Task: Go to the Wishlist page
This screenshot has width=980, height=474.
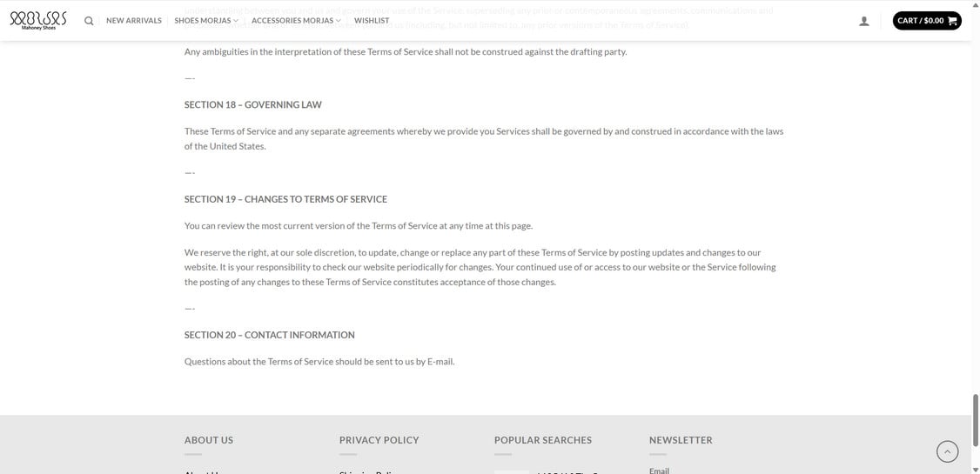Action: tap(372, 21)
